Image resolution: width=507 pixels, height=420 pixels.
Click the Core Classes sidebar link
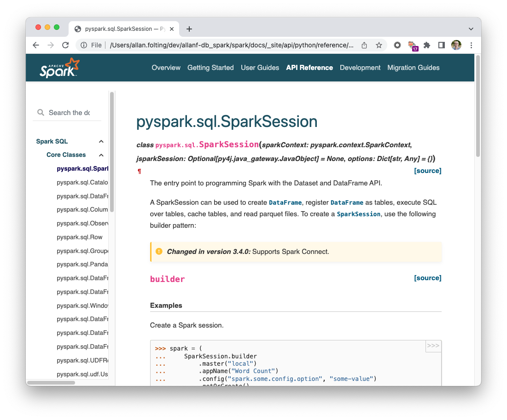tap(66, 155)
